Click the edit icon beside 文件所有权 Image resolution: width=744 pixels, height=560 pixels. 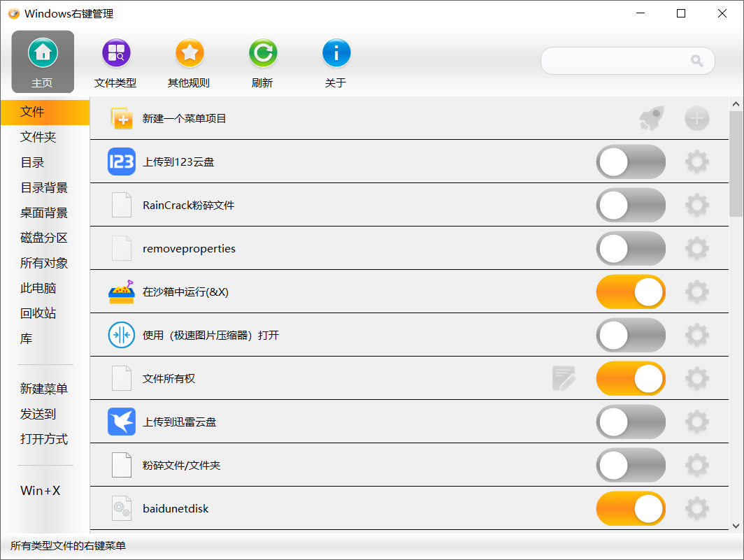pos(564,378)
